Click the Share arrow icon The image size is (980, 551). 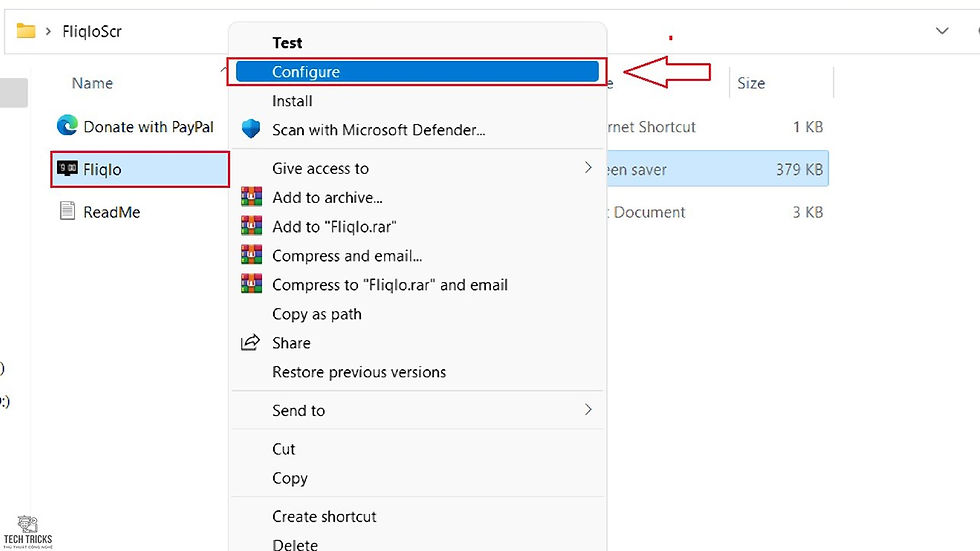tap(250, 342)
